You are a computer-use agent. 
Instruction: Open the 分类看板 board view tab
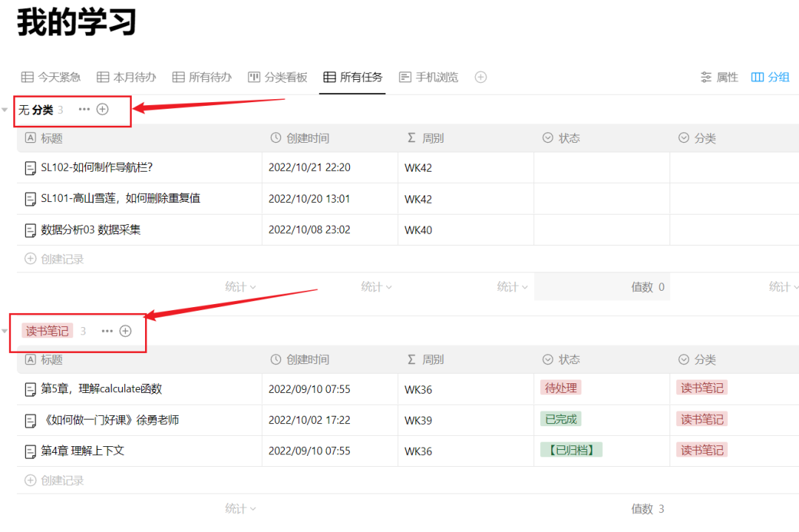click(277, 77)
